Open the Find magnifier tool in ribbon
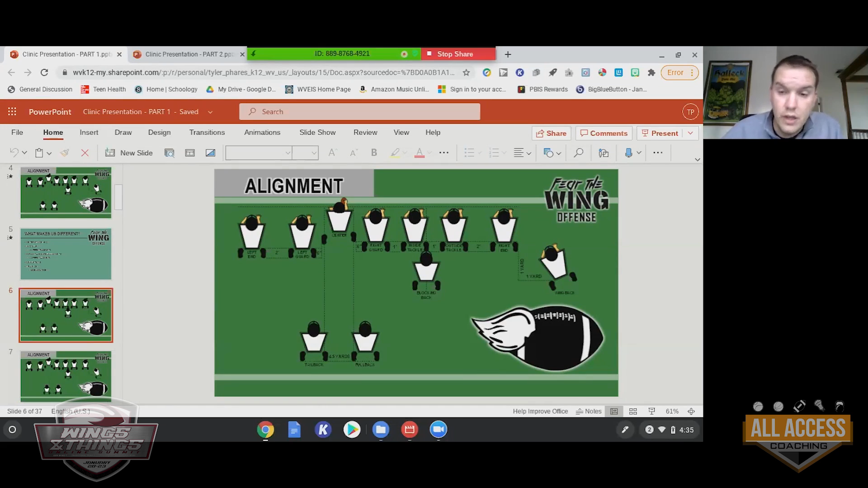Screen dimensions: 868x488 (578, 153)
